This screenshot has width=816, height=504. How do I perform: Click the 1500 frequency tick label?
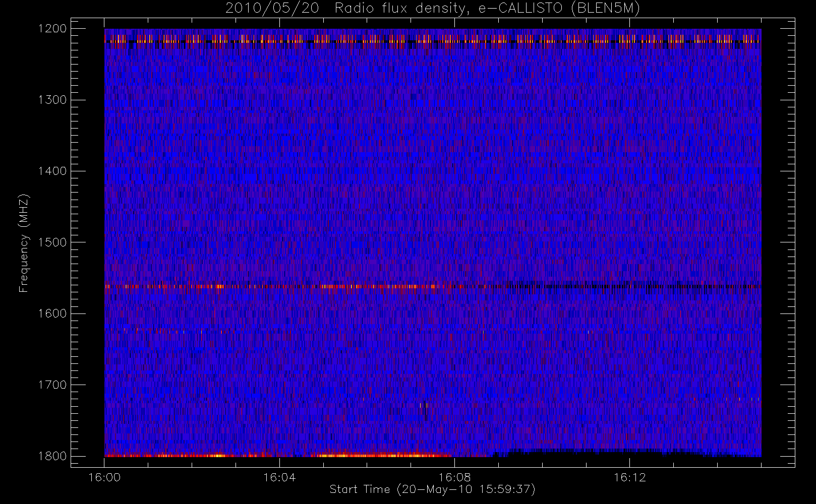coord(52,242)
